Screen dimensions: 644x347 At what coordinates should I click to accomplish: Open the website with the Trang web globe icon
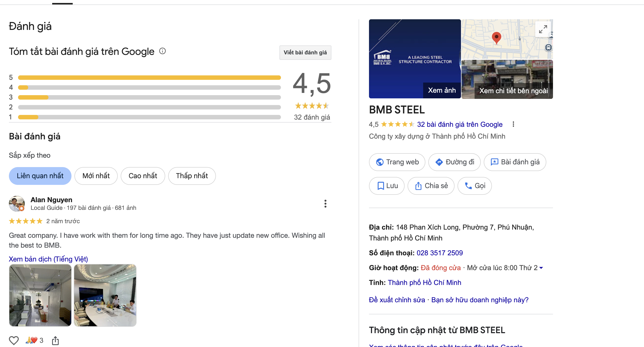click(380, 162)
